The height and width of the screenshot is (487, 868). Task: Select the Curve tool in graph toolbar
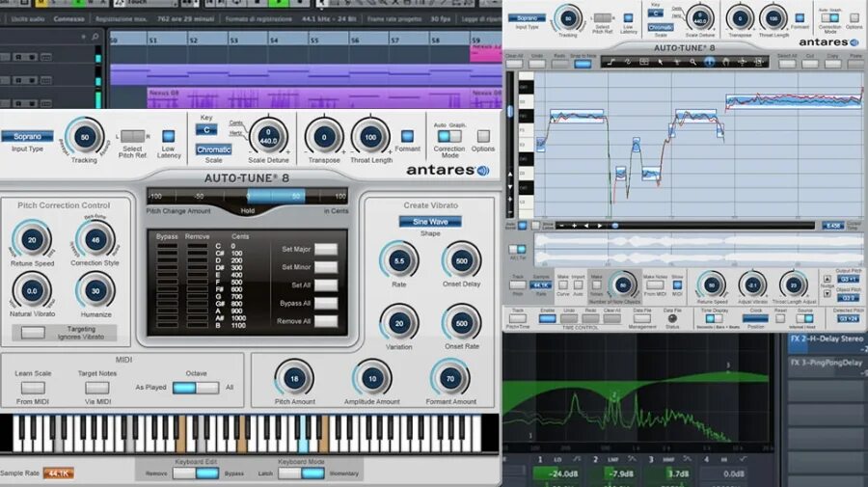coord(628,63)
